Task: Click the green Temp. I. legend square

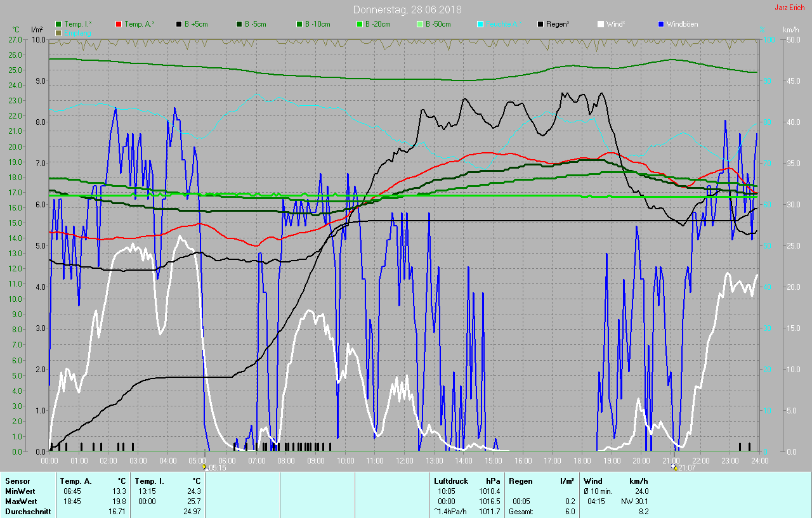Action: (59, 24)
